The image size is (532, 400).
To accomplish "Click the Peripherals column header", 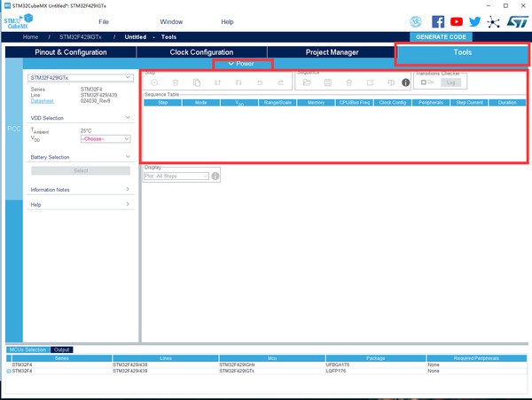I will click(431, 103).
